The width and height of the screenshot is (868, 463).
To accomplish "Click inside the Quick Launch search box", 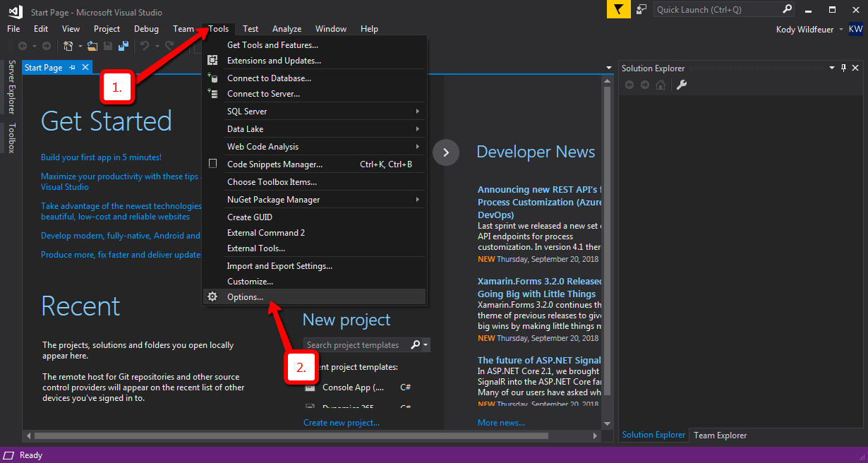I will 713,9.
